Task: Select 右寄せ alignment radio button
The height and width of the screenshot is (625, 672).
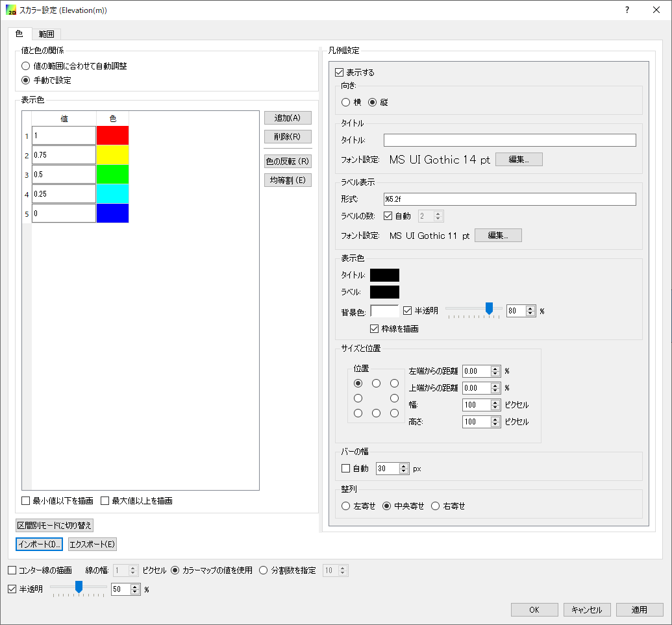Action: point(436,506)
